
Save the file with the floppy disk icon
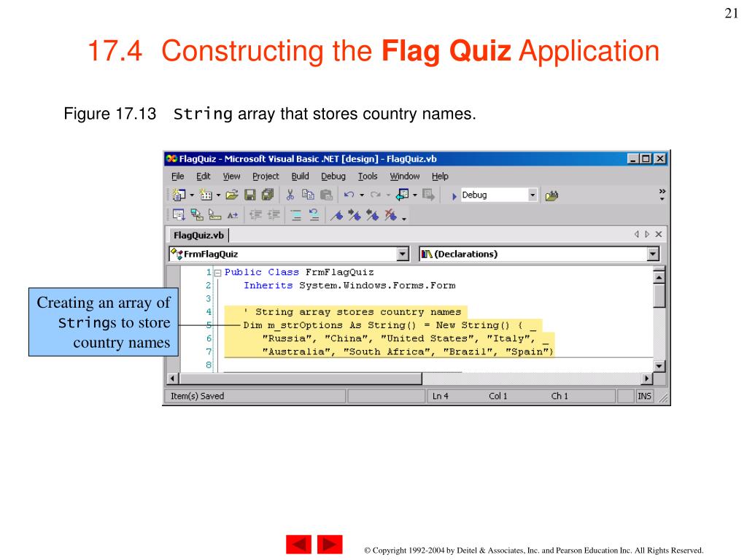click(x=250, y=195)
